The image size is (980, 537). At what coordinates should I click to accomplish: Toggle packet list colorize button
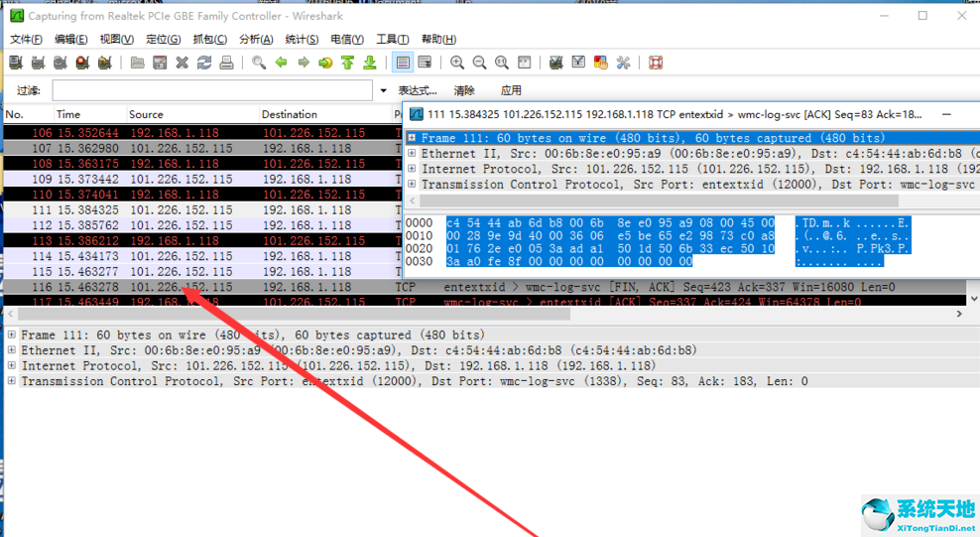(x=403, y=63)
